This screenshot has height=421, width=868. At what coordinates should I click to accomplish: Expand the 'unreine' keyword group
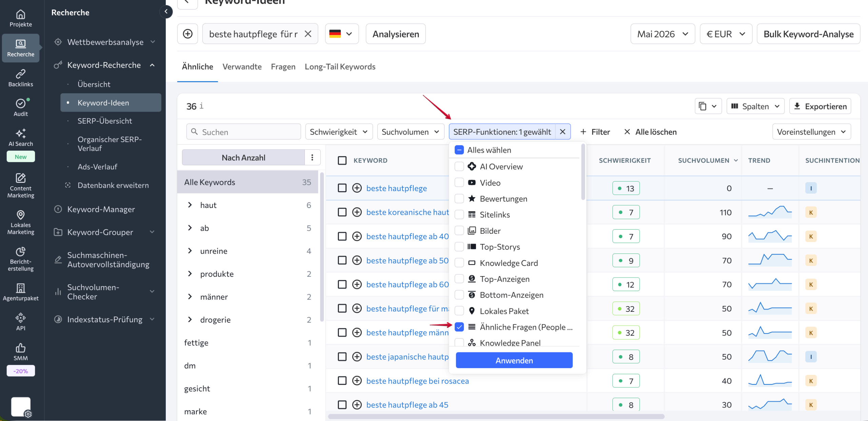click(190, 251)
